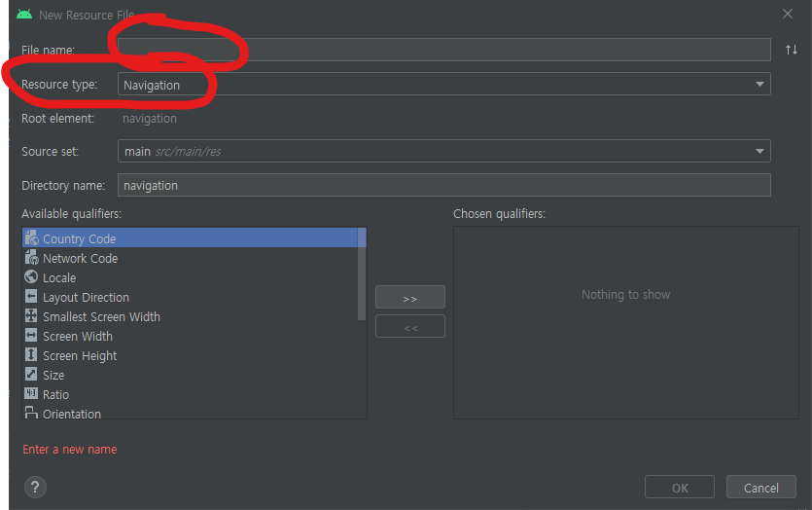Click the Root element value 'navigation'
812x510 pixels.
[150, 119]
